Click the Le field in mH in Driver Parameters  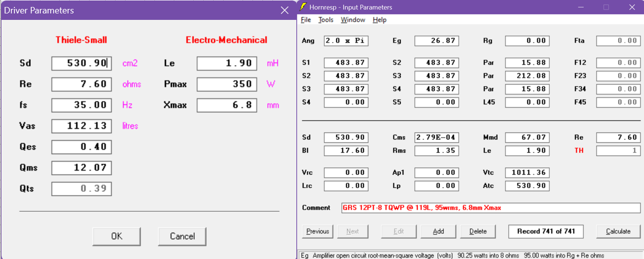(227, 63)
